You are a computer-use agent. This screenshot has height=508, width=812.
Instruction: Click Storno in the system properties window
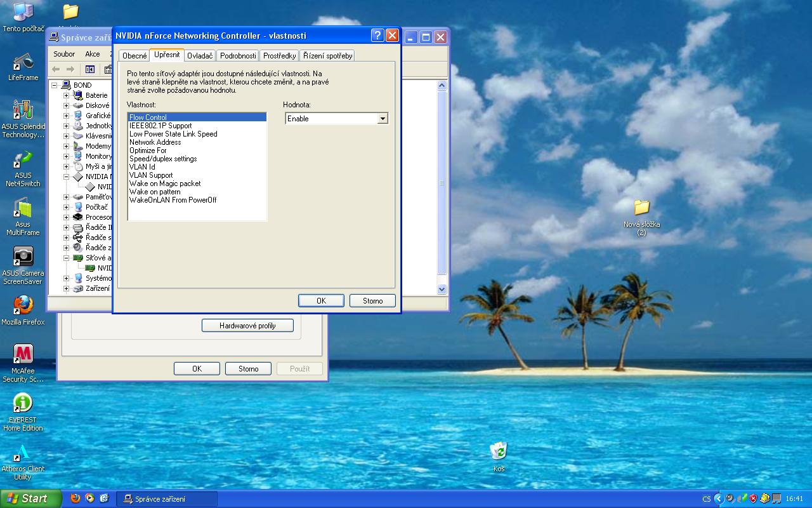[249, 368]
